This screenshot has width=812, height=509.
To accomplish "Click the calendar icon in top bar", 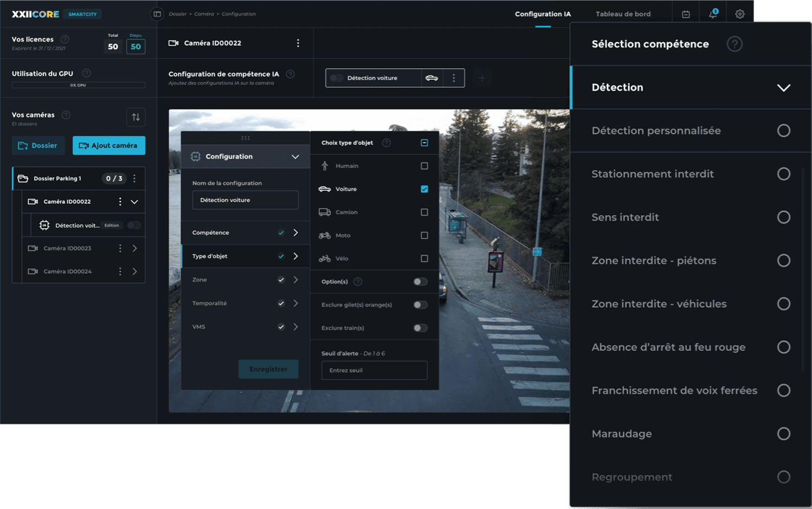I will coord(686,14).
